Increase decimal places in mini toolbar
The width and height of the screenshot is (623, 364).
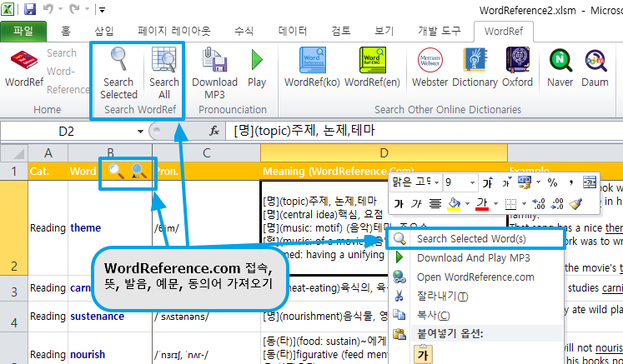[539, 204]
